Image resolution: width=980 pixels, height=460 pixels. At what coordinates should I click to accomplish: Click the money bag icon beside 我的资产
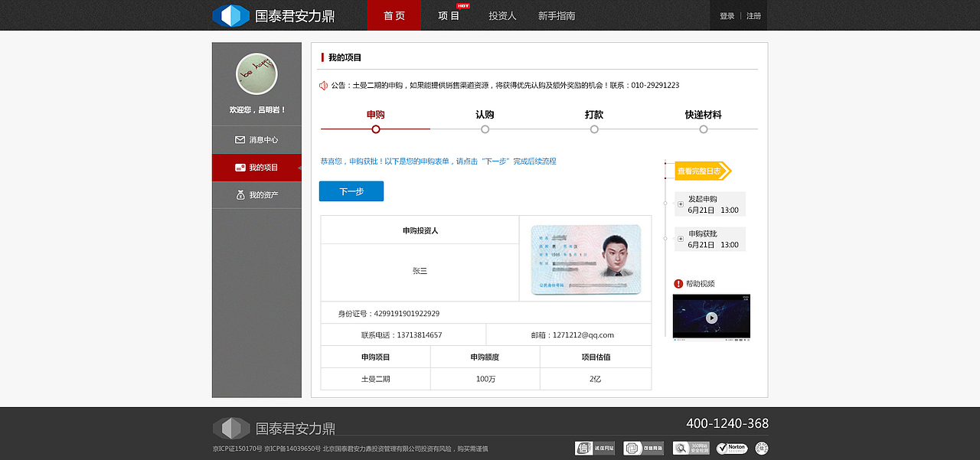pos(240,195)
